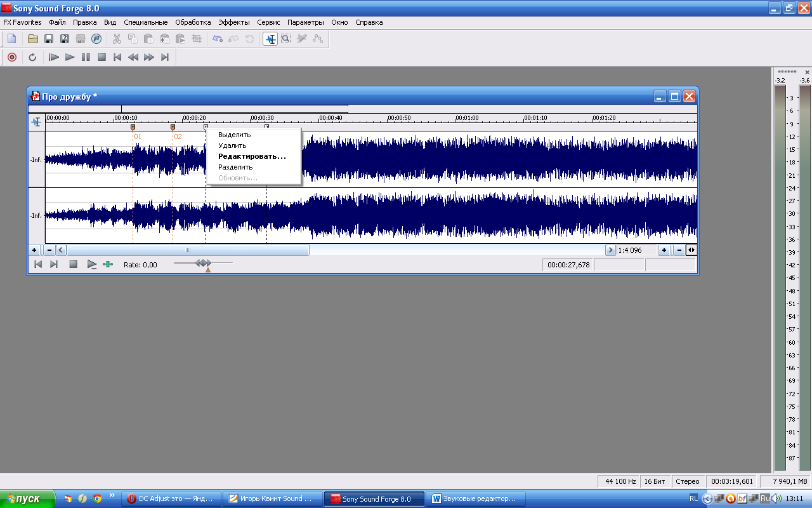Click the Trim/Crop icon in toolbar
This screenshot has width=812, height=508.
(x=197, y=39)
